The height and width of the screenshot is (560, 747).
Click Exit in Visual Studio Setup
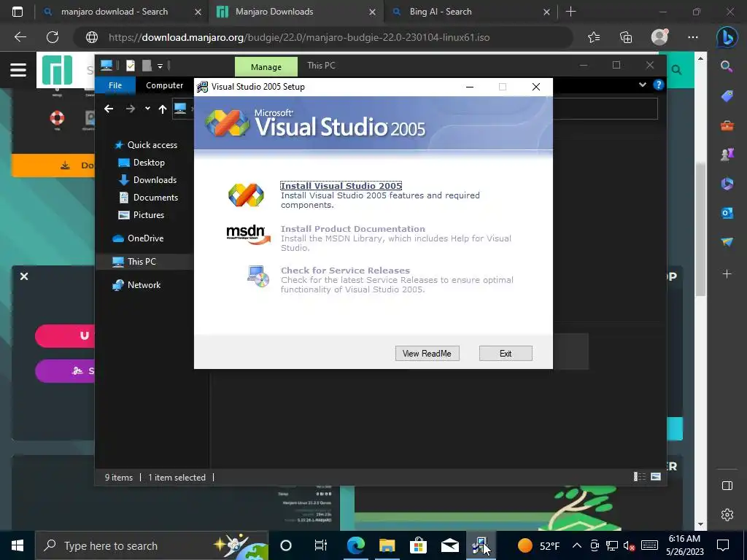pos(506,354)
